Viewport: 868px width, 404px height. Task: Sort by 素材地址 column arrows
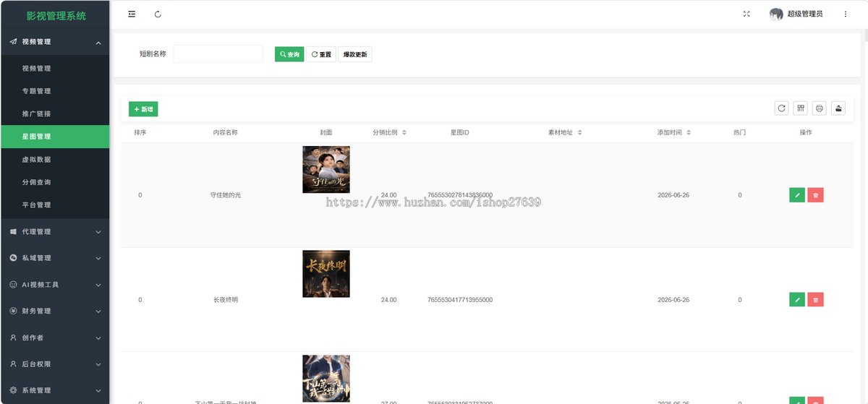580,133
